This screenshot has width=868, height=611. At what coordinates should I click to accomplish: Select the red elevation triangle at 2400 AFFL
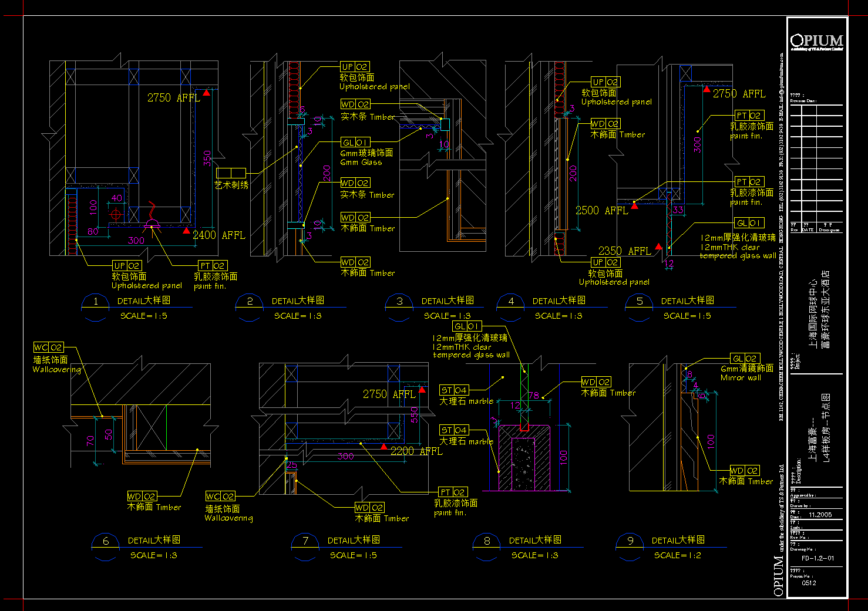point(186,231)
